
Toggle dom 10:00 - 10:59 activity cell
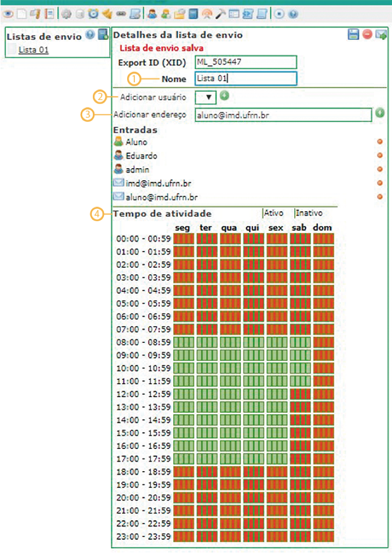click(x=323, y=368)
